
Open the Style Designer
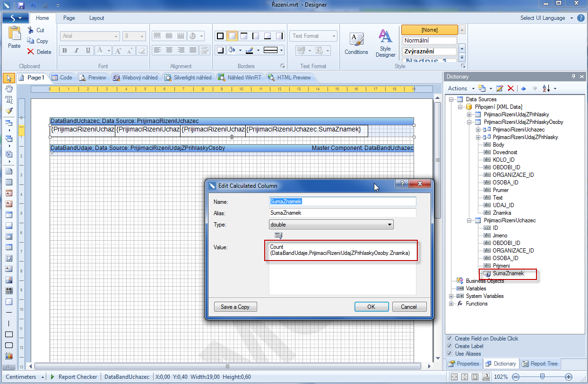pyautogui.click(x=386, y=44)
